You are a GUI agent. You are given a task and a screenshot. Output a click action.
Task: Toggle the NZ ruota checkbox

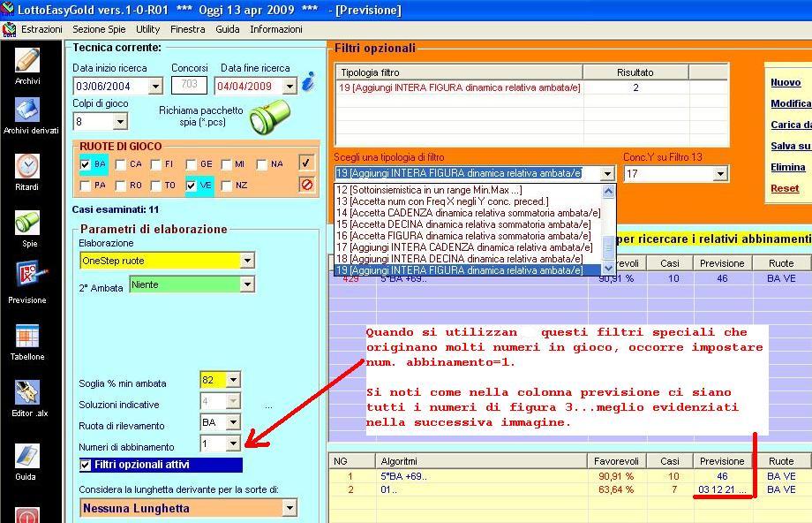226,186
